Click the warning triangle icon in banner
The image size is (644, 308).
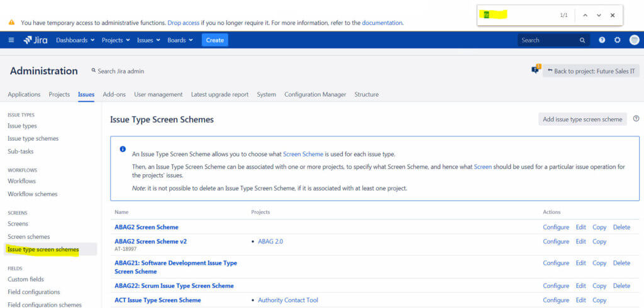(11, 22)
